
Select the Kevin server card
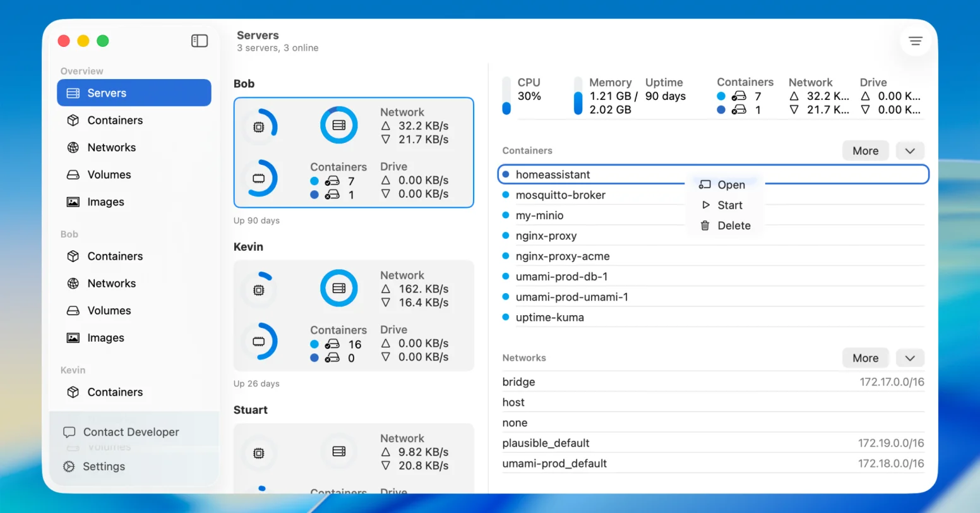354,316
